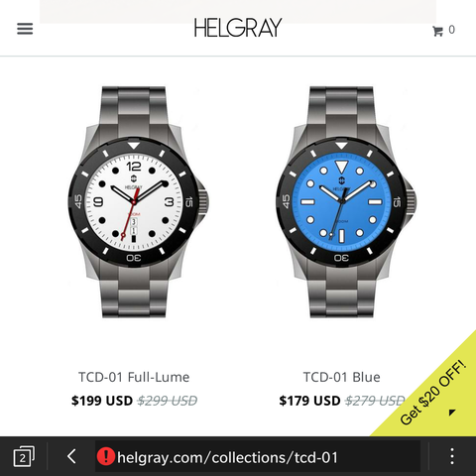This screenshot has height=476, width=476.
Task: Click the struck-through $299 USD price
Action: pyautogui.click(x=168, y=401)
